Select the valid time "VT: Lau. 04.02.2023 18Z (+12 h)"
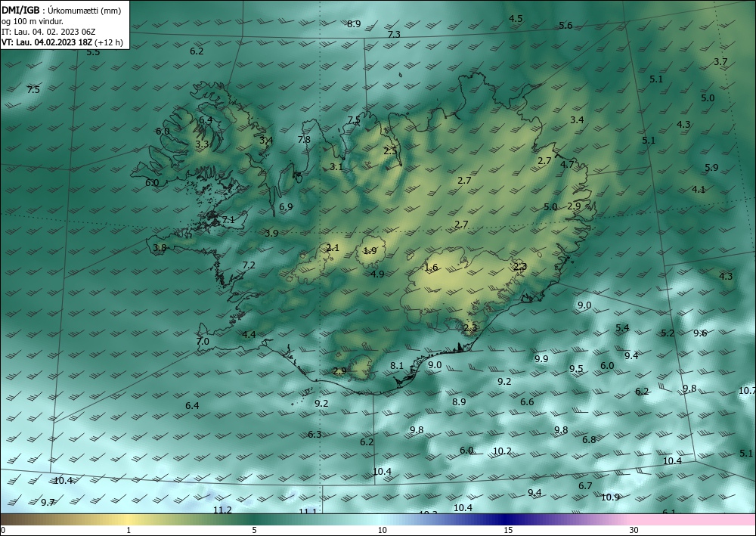Screen dimensions: 756x536 [62, 42]
